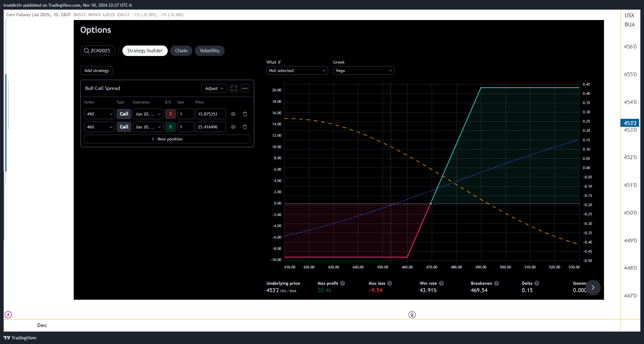Delete the 460 call leg

point(245,127)
